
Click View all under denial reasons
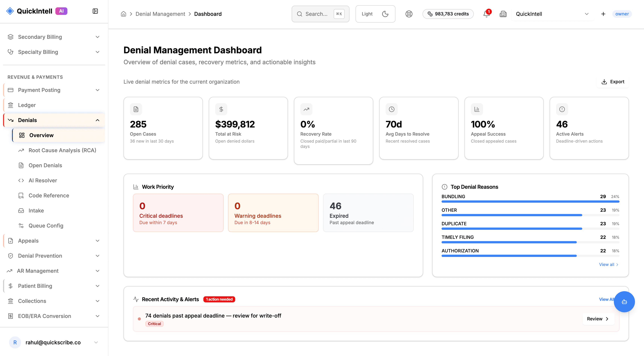pyautogui.click(x=608, y=264)
